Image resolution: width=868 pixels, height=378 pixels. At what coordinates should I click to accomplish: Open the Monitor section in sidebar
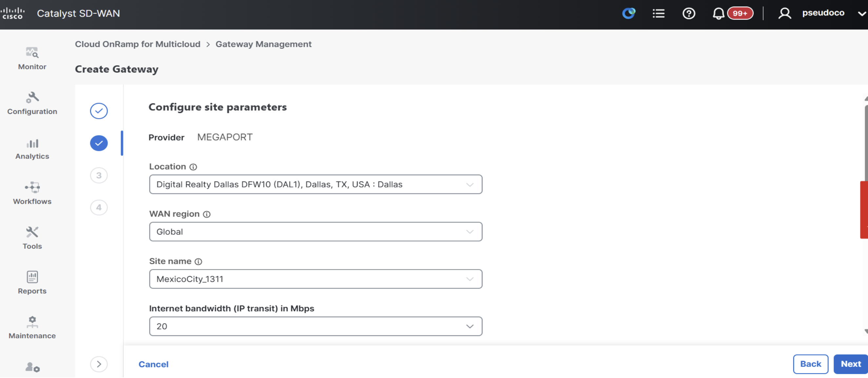(x=32, y=58)
